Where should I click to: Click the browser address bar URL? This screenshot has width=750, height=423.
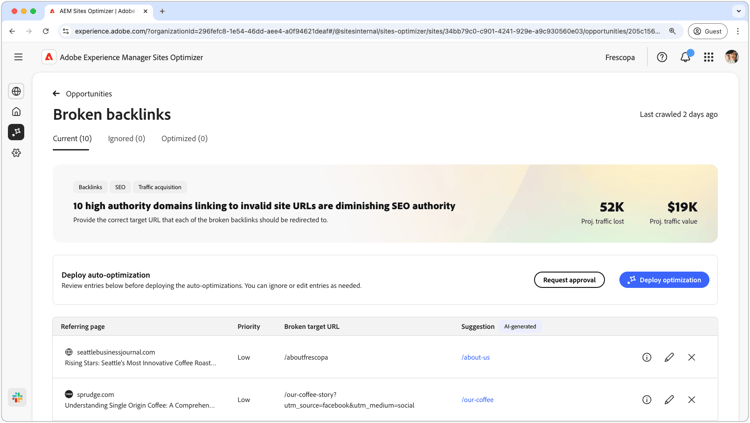[367, 31]
